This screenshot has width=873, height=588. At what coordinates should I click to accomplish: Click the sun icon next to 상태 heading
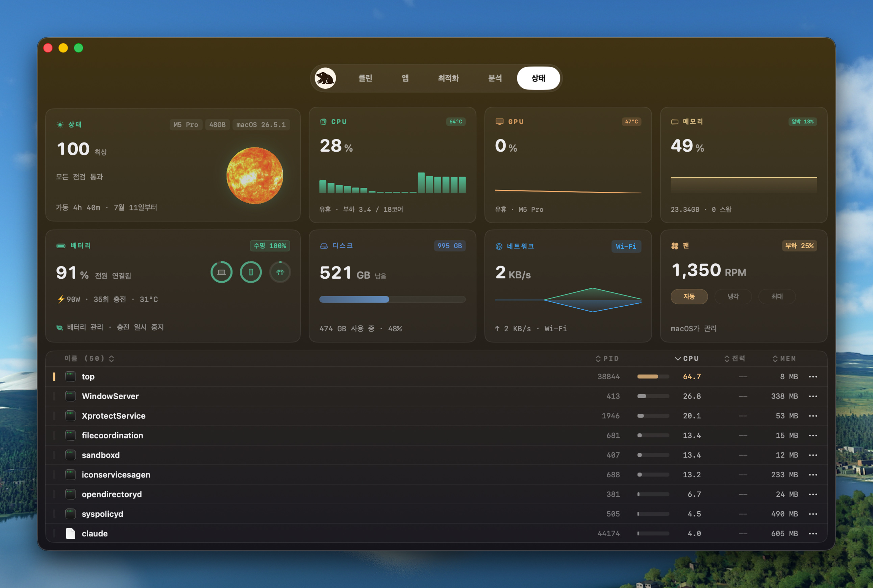coord(60,125)
